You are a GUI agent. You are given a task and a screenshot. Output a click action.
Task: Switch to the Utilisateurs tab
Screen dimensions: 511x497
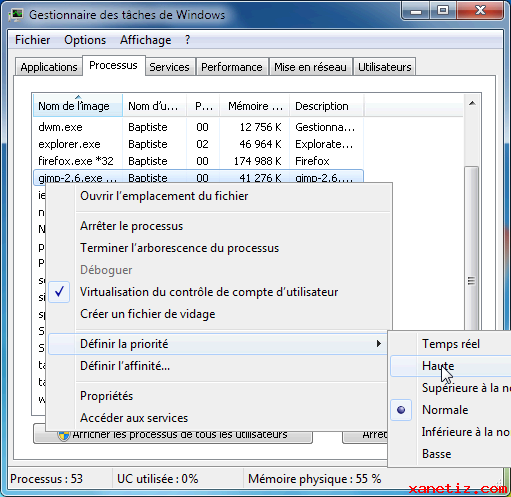click(385, 67)
